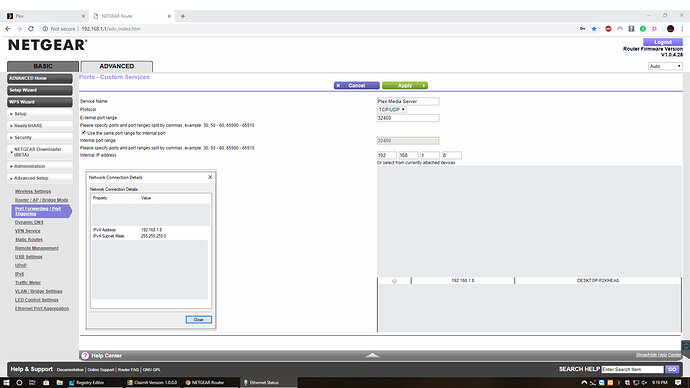Collapse the Advanced Setup section
690x388 pixels.
point(40,178)
